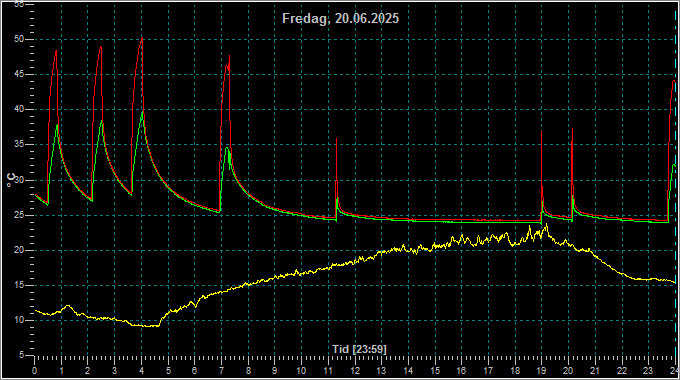
Task: Click the yellow curve peak near hour 19
Action: click(x=546, y=225)
